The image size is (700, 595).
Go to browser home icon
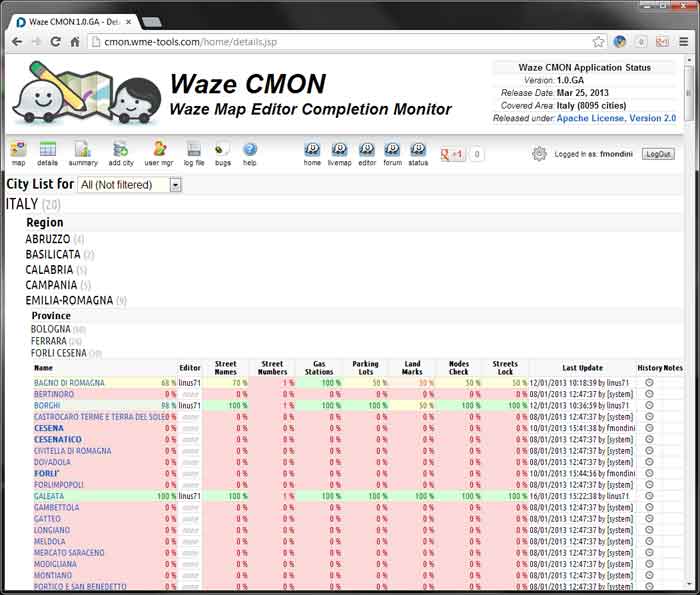[75, 42]
